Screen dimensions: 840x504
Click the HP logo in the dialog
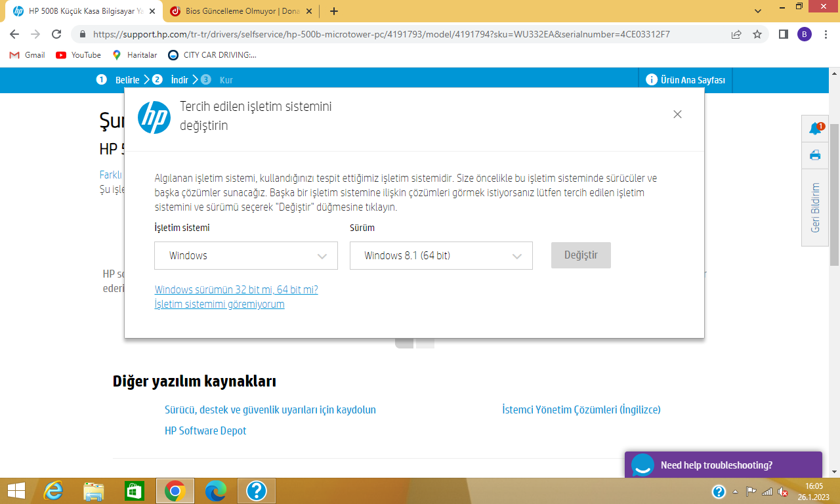(x=154, y=117)
